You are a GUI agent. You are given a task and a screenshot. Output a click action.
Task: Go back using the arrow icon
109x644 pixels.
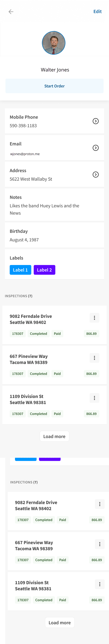[x=11, y=12]
